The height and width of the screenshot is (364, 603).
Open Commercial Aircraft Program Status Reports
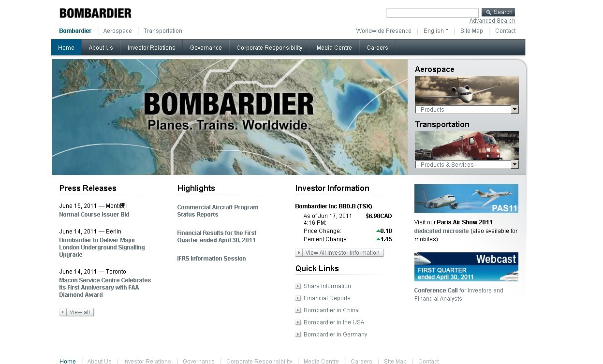tap(218, 211)
